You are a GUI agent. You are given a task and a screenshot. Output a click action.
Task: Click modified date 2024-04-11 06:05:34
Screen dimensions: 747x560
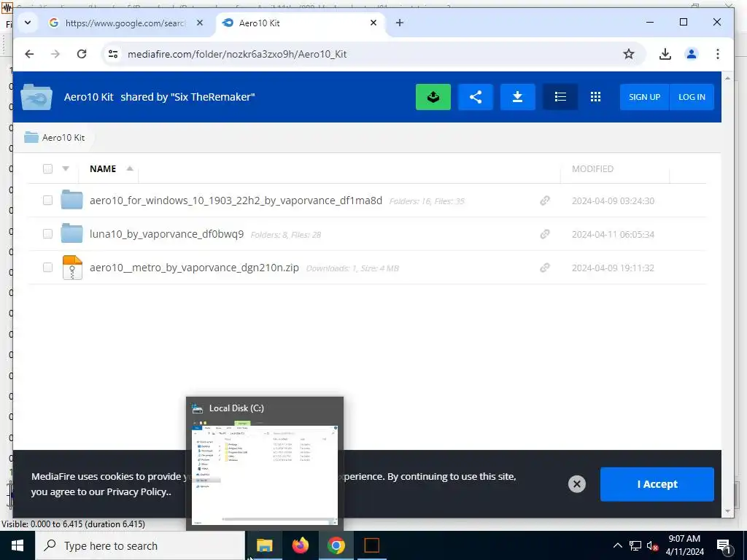pyautogui.click(x=613, y=234)
